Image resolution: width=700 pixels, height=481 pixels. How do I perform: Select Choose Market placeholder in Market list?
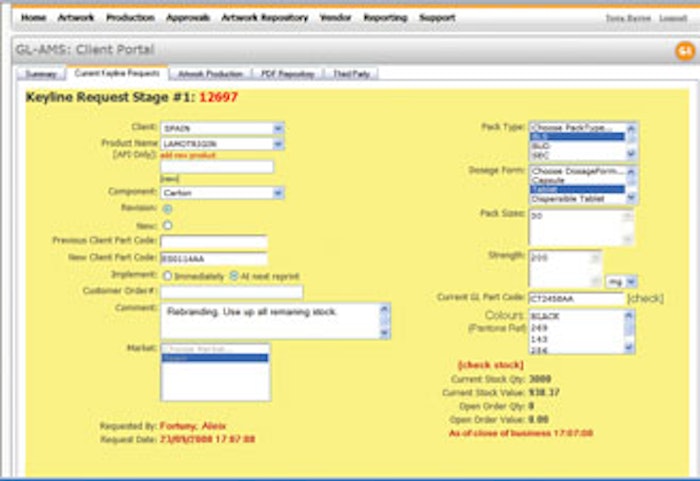215,349
